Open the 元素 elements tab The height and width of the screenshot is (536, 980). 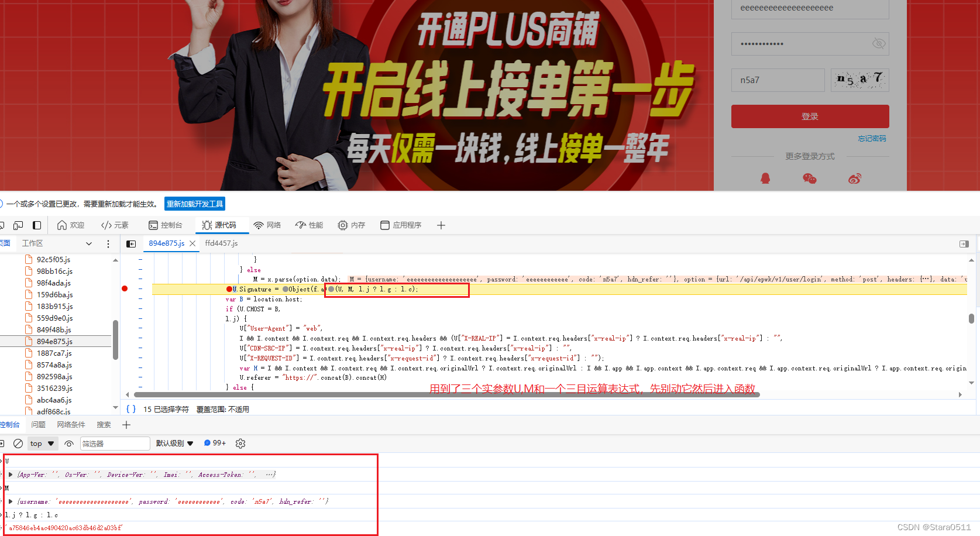point(115,225)
